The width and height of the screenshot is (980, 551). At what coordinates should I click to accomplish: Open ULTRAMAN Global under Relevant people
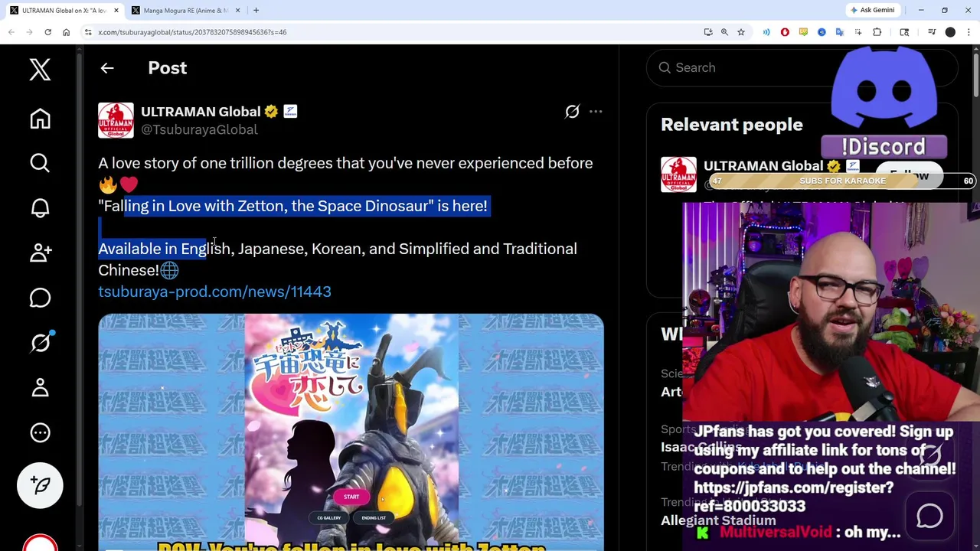point(763,166)
